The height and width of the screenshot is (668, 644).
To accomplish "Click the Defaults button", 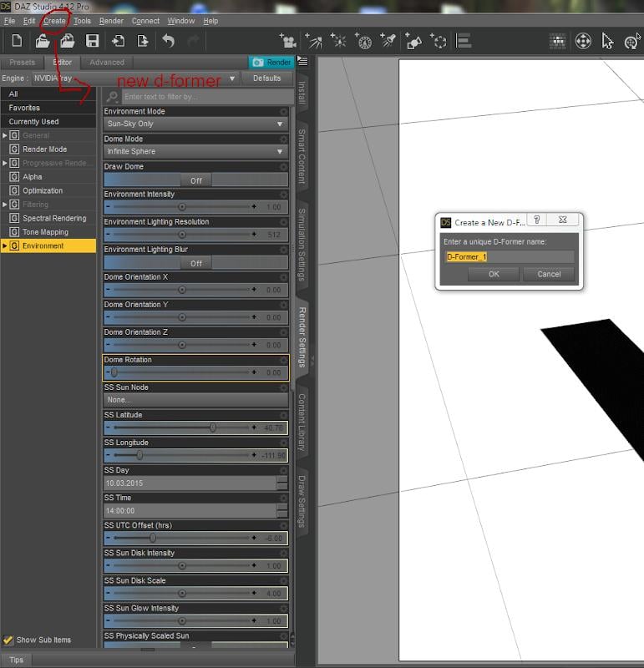I will (x=266, y=78).
